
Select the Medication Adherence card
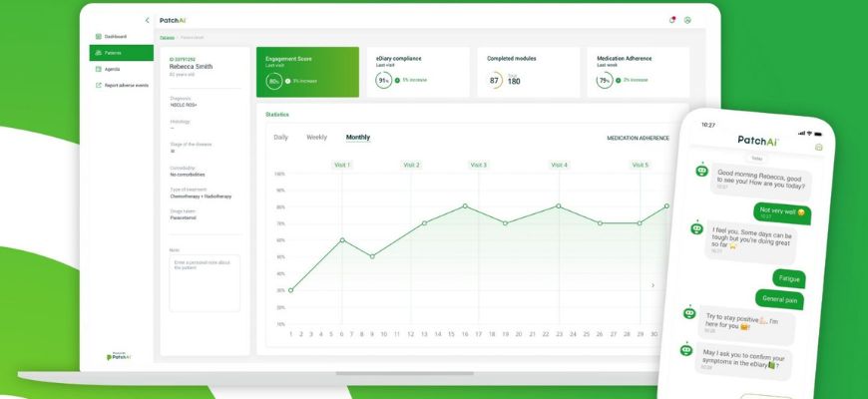pos(639,72)
